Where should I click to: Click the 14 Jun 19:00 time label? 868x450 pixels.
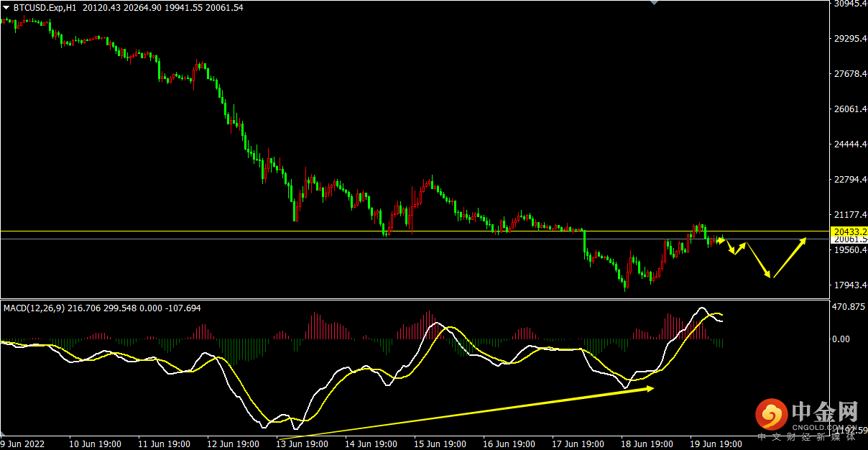371,444
